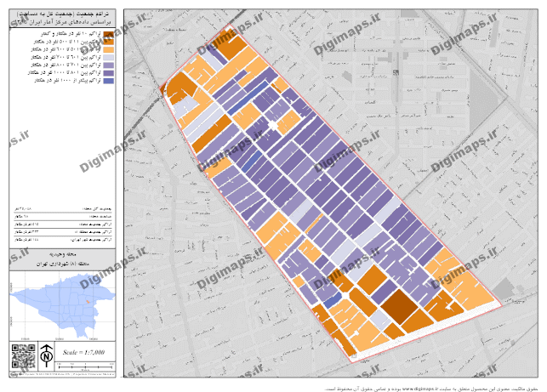Image resolution: width=547 pixels, height=392 pixels.
Task: Click the QR code in the corner
Action: (x=23, y=356)
